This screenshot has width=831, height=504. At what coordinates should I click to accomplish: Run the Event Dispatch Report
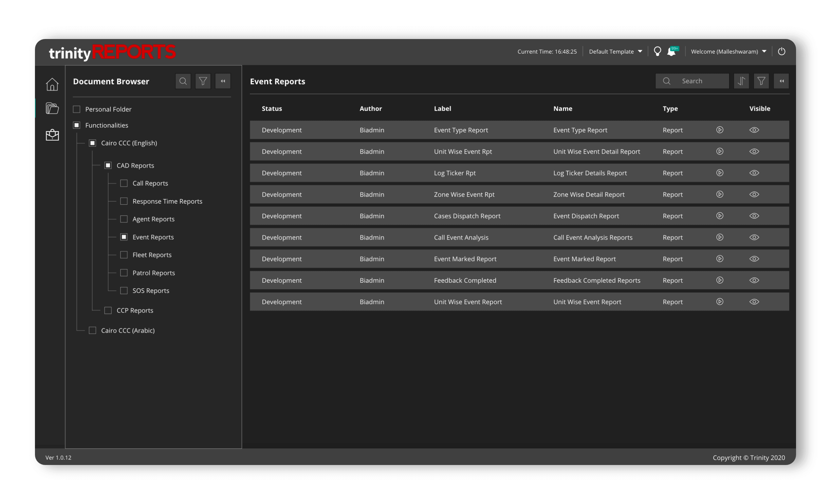[720, 216]
